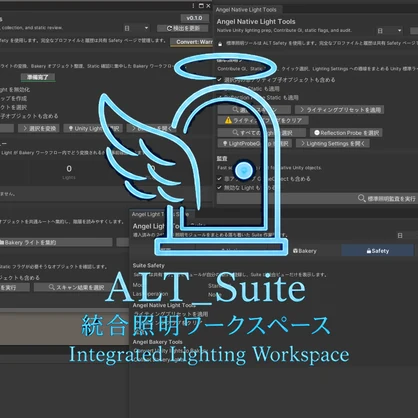Click the Reflection Probe を選択 button
This screenshot has width=418, height=418.
click(346, 133)
